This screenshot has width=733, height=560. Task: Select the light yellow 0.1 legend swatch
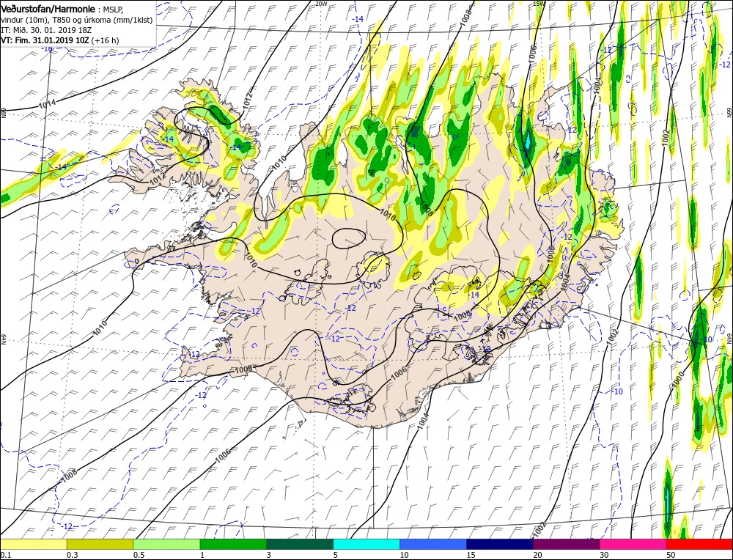(x=34, y=544)
